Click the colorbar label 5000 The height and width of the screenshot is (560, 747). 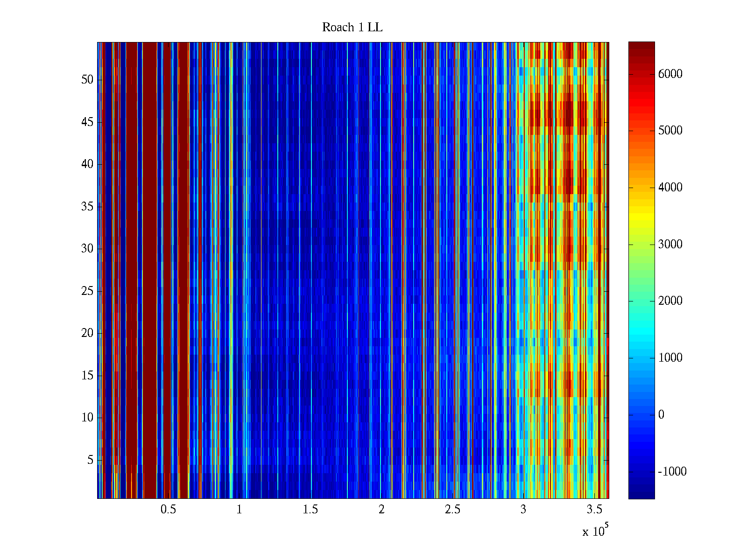click(x=670, y=131)
